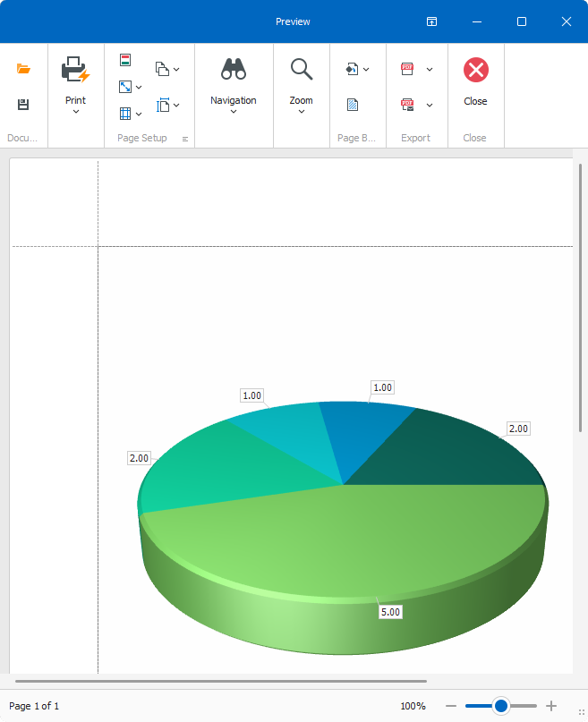
Task: Open the Header and Footer settings icon
Action: 125,60
